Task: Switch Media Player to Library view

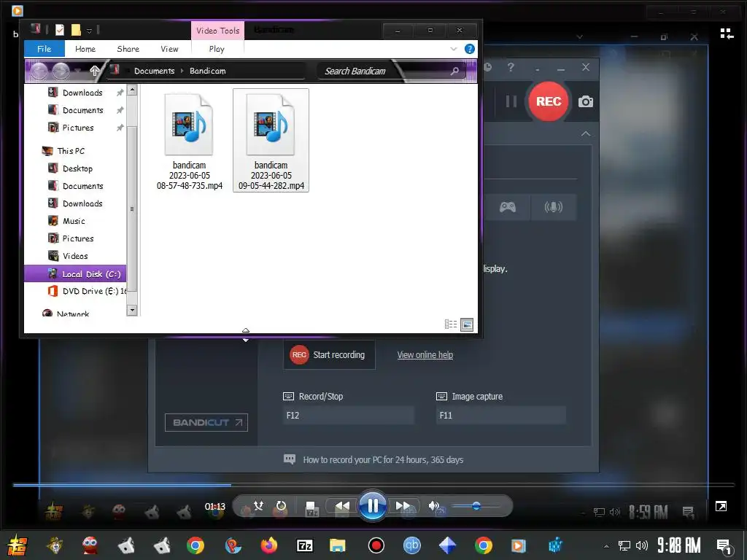Action: (x=727, y=34)
